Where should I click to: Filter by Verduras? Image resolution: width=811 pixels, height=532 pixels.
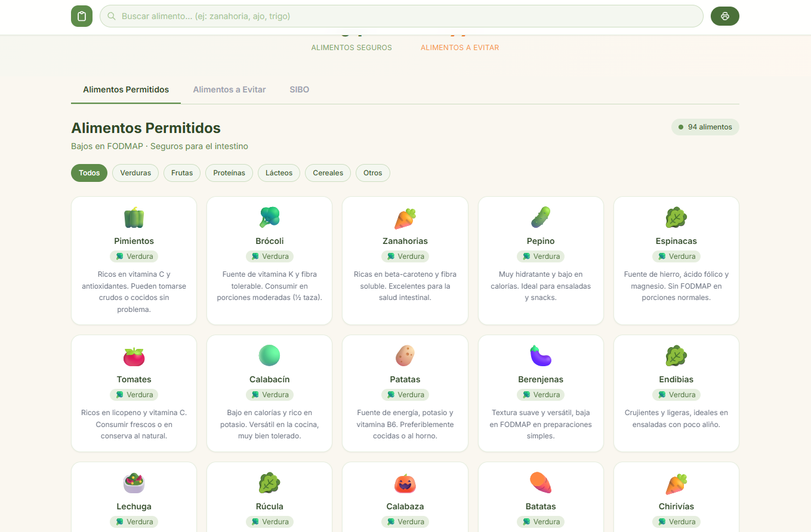pyautogui.click(x=135, y=173)
